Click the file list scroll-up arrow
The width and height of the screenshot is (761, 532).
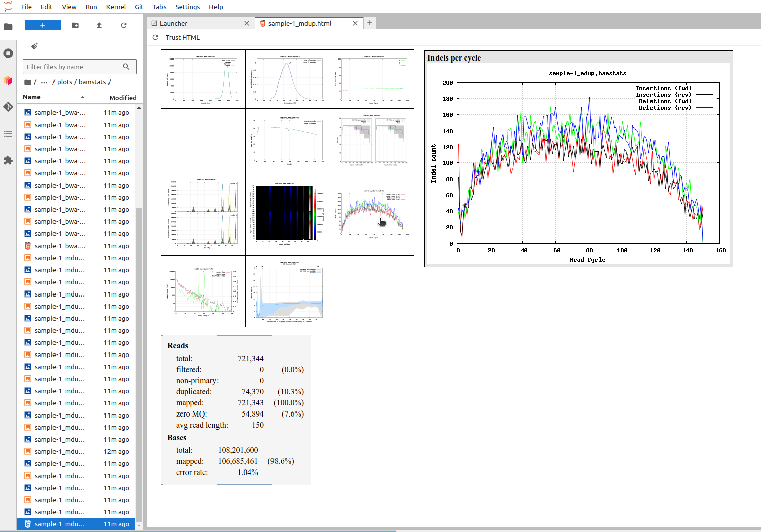pyautogui.click(x=139, y=108)
